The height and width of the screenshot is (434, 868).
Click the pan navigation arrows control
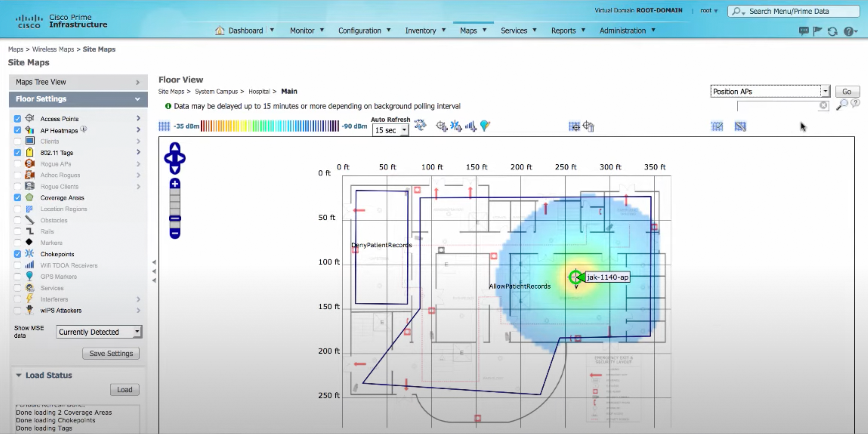tap(175, 158)
